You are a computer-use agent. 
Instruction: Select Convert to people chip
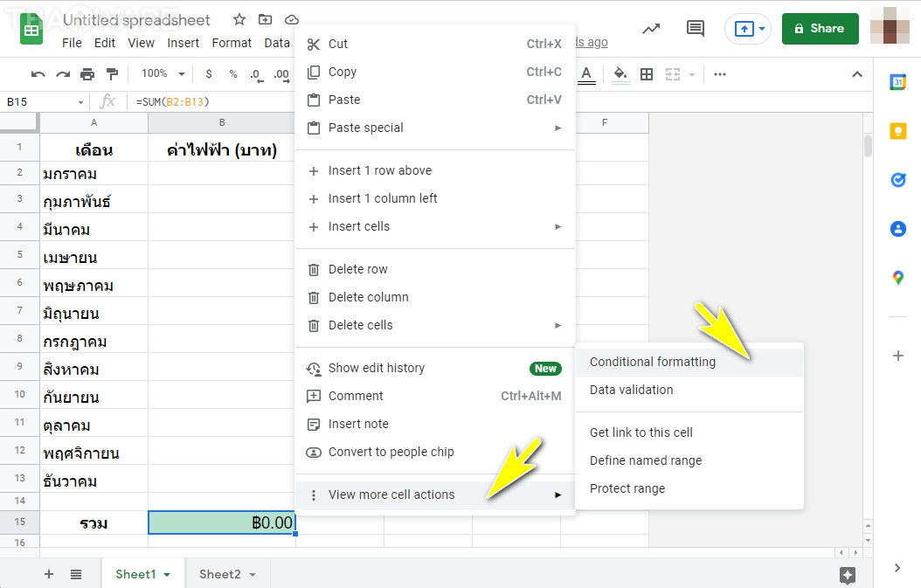[x=434, y=452]
